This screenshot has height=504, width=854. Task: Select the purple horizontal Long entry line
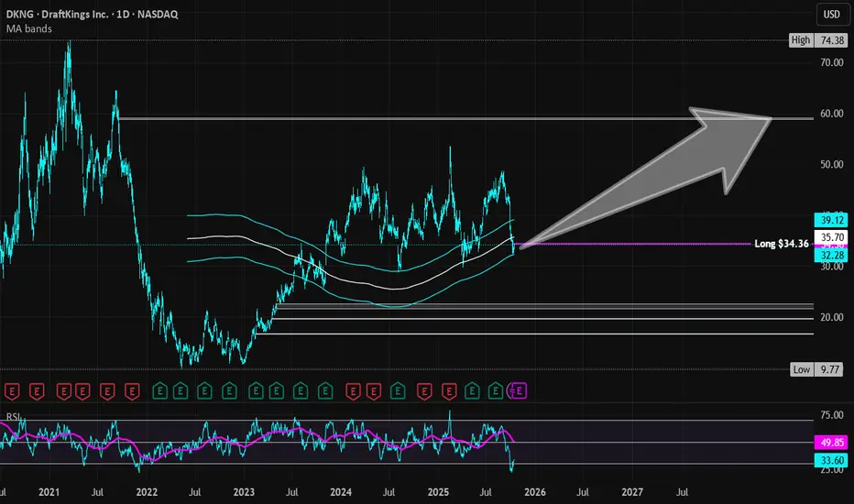click(631, 244)
